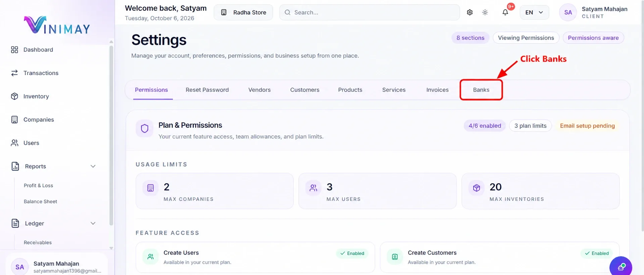Click the 3 plan limits pill
644x275 pixels.
(530, 126)
